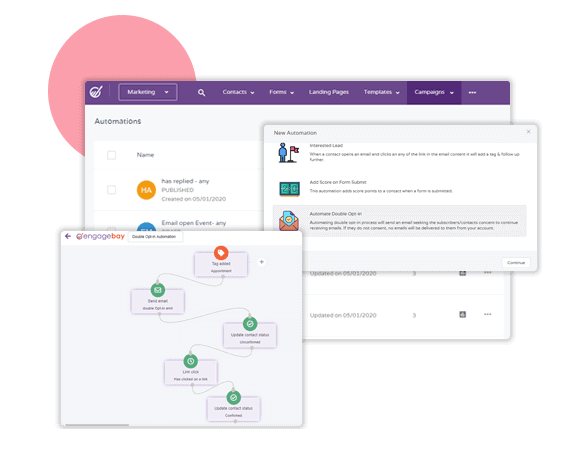
Task: Select the Update contact status Unconfirmed icon
Action: coord(250,324)
